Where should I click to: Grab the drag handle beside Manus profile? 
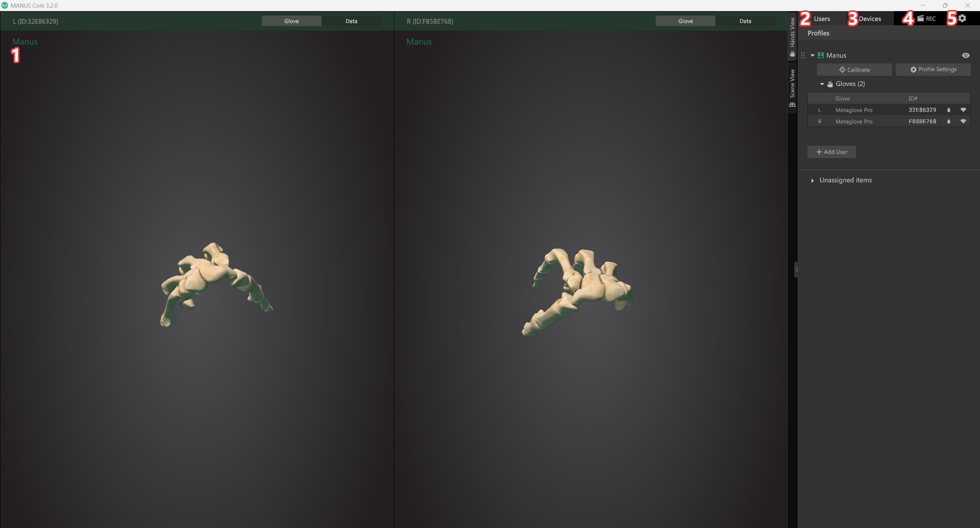click(803, 55)
